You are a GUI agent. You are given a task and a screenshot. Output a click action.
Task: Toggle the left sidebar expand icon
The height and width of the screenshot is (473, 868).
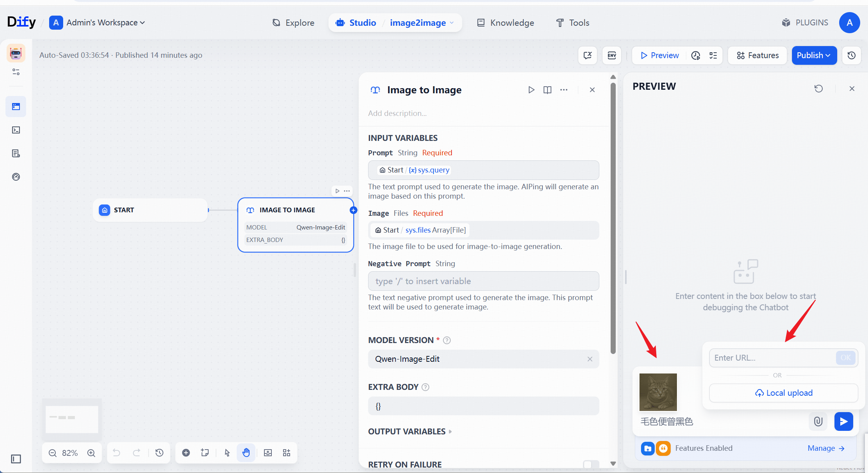tap(16, 459)
